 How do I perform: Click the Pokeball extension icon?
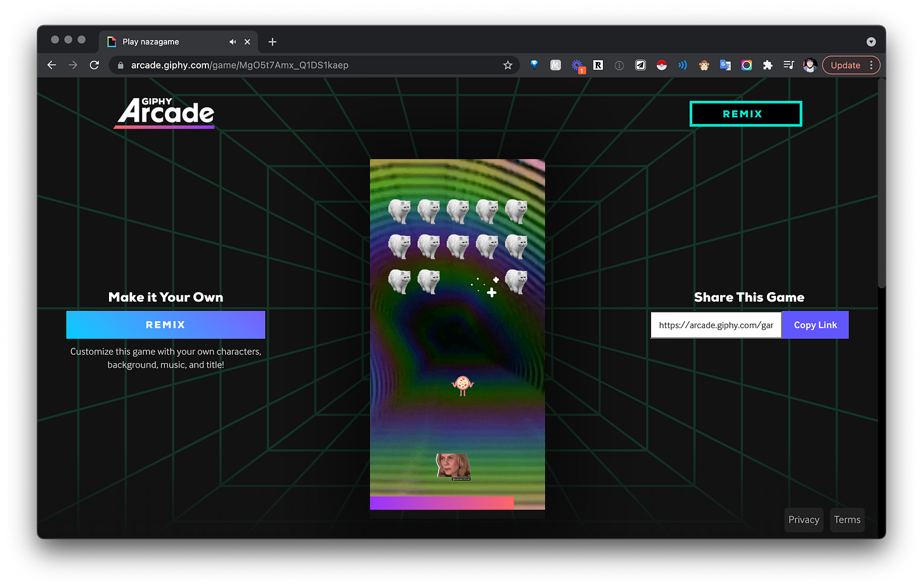[x=662, y=65]
